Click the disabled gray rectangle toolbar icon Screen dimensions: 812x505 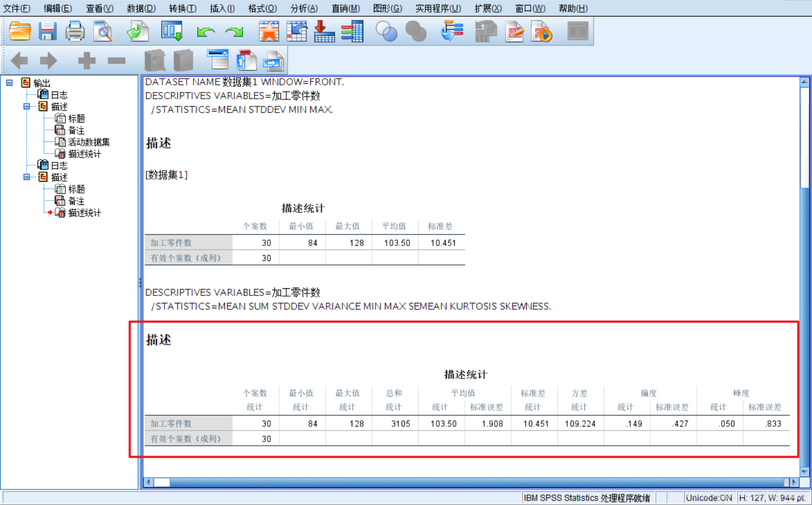point(578,32)
